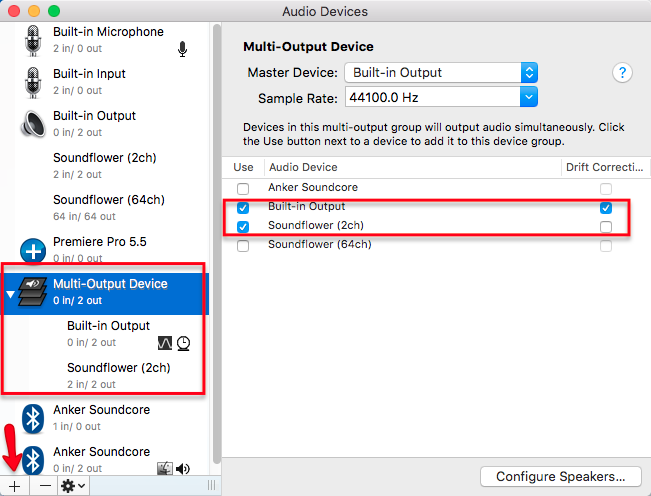This screenshot has height=496, width=651.
Task: Select the Built-in Input microphone icon
Action: (x=33, y=82)
